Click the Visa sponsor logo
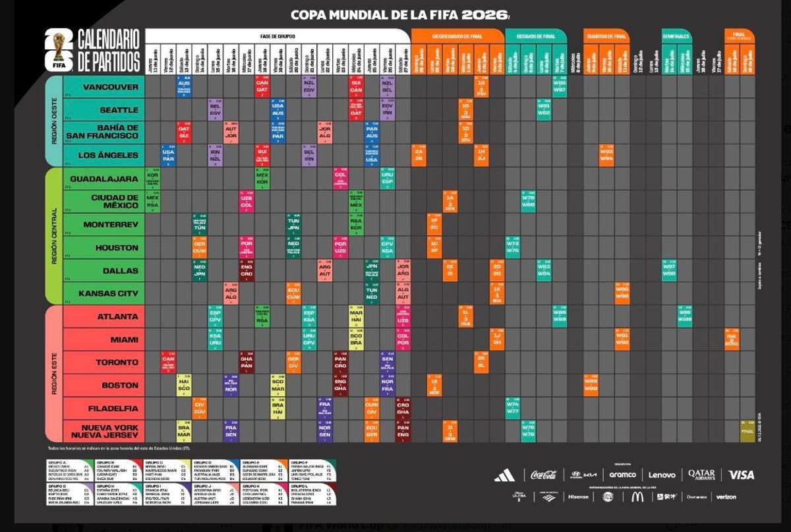This screenshot has width=791, height=532. click(741, 475)
